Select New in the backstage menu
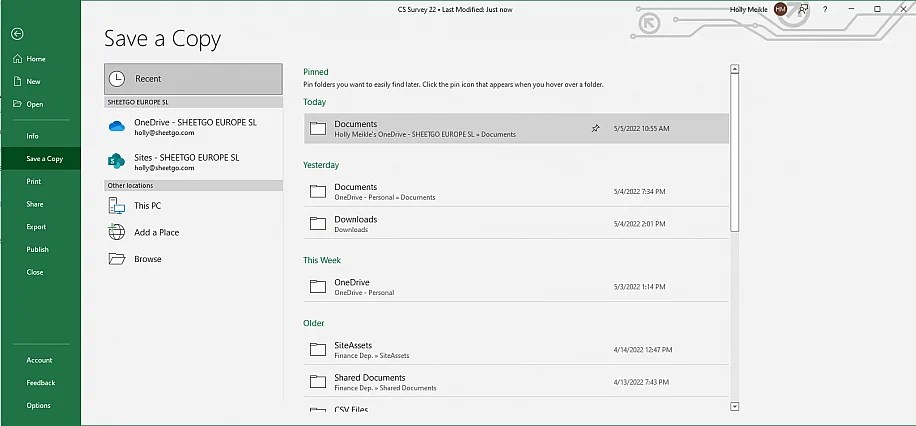The image size is (916, 426). click(33, 82)
